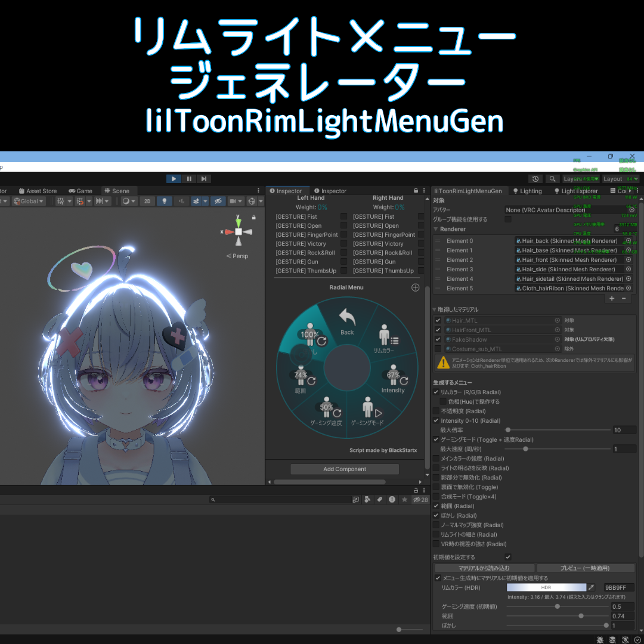Toggle 2D view mode in Scene

(147, 202)
